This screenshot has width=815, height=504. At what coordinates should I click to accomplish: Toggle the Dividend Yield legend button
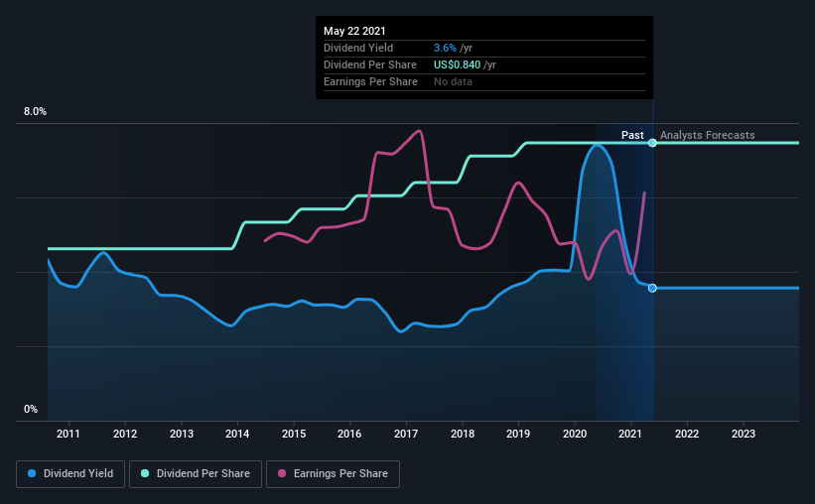[71, 474]
